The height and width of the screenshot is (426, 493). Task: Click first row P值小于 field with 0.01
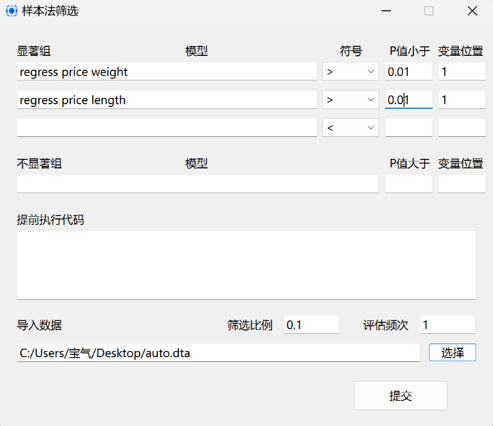[x=409, y=72]
